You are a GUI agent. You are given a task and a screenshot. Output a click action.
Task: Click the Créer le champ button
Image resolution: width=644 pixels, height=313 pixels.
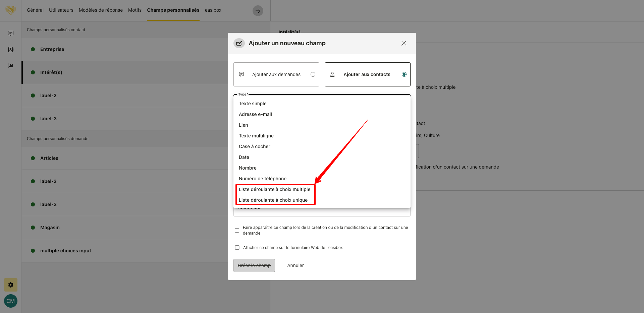coord(254,265)
